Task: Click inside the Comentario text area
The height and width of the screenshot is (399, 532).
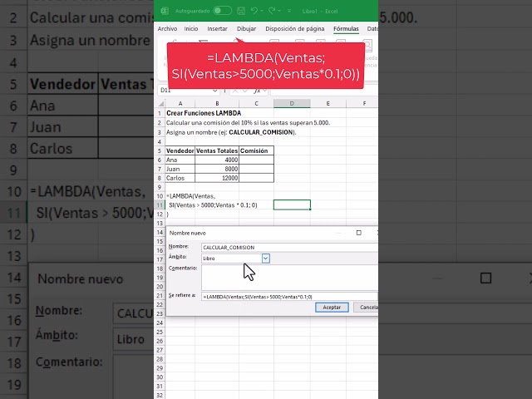Action: tap(289, 278)
